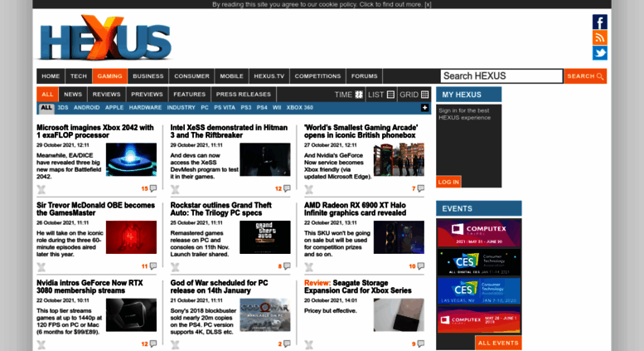Select the NEWS tab
Image resolution: width=644 pixels, height=351 pixels.
(73, 94)
